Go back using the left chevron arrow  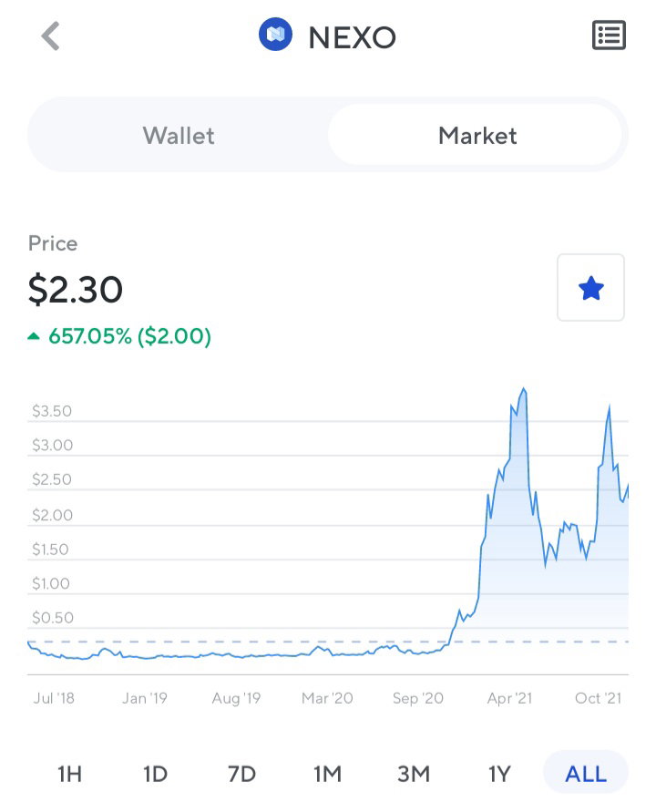point(51,36)
